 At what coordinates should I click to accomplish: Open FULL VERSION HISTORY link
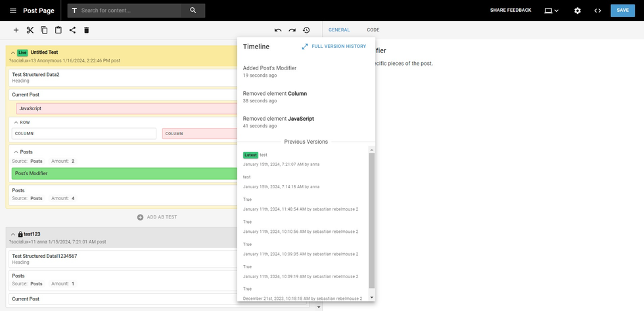coord(334,47)
